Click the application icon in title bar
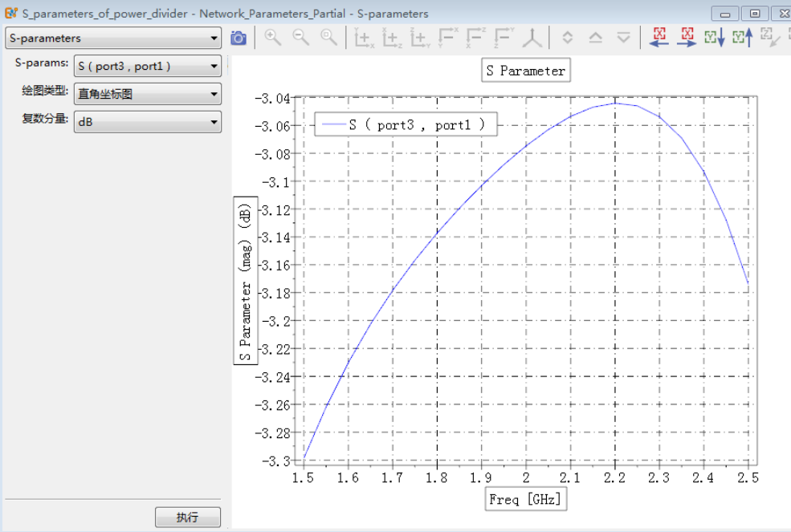The image size is (791, 532). (x=10, y=13)
